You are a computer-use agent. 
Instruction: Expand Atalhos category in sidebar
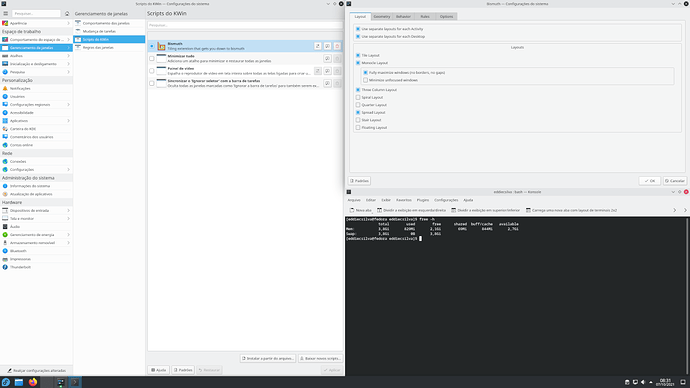pyautogui.click(x=68, y=56)
